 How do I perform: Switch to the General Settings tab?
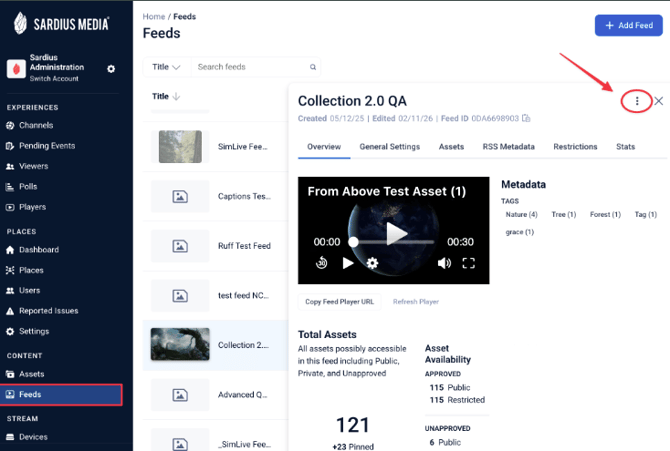tap(389, 147)
